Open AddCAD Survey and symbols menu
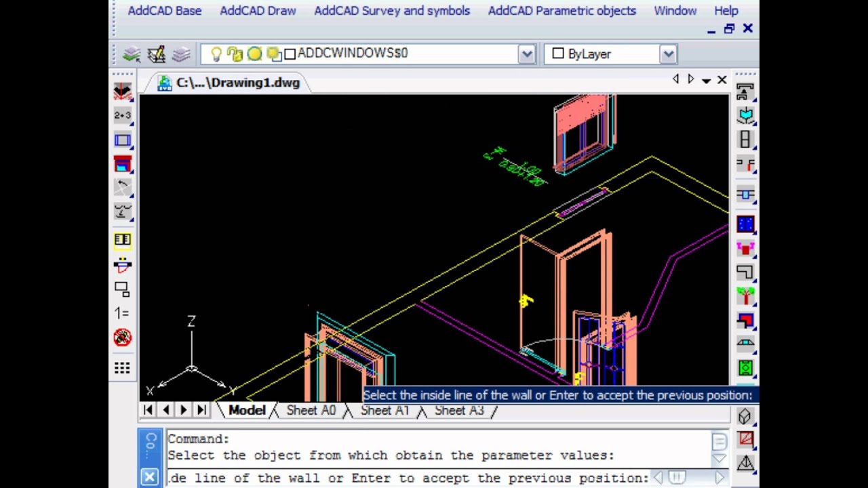868x488 pixels. point(392,11)
